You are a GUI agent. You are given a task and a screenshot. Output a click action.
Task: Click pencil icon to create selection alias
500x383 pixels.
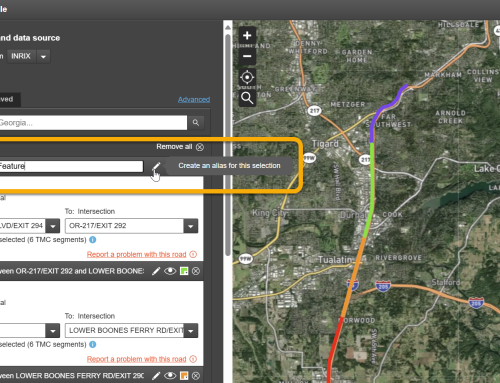[156, 166]
